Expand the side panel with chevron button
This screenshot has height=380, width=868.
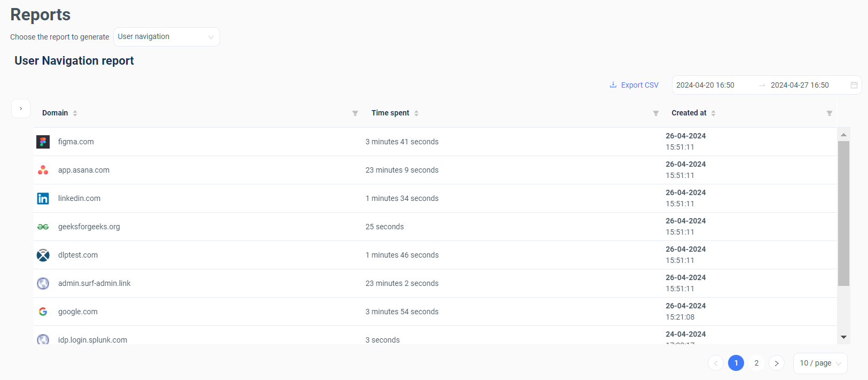coord(21,108)
